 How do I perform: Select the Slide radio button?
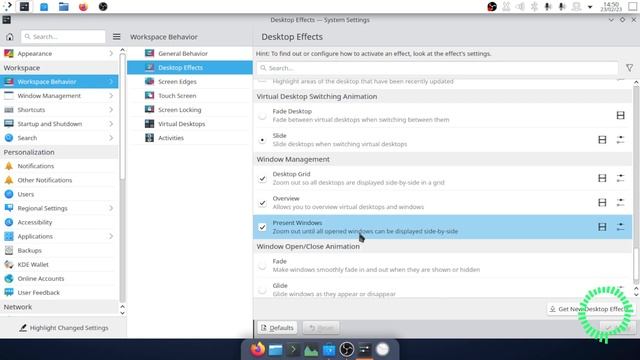[262, 140]
